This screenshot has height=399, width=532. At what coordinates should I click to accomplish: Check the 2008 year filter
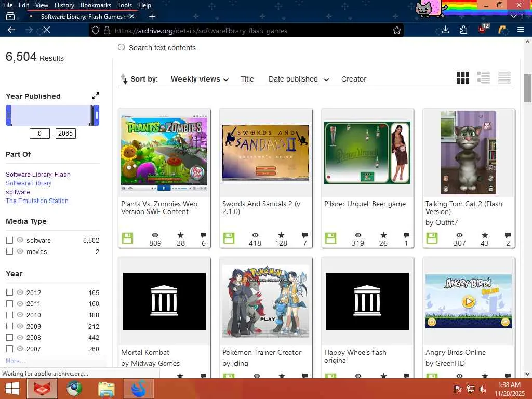pyautogui.click(x=9, y=338)
